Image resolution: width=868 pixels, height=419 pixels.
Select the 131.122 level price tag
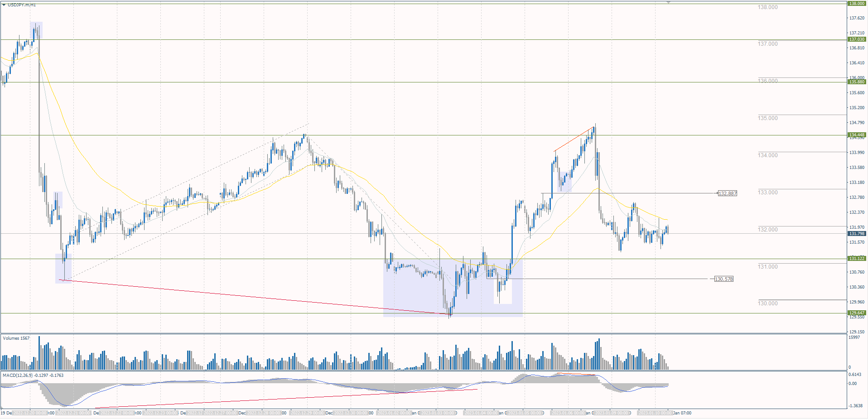[857, 259]
